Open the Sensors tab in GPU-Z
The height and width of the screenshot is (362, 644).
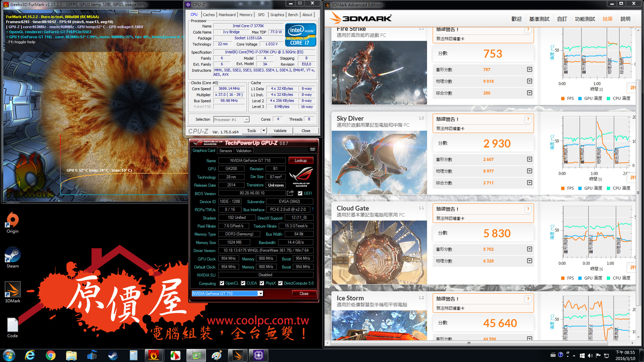point(225,151)
